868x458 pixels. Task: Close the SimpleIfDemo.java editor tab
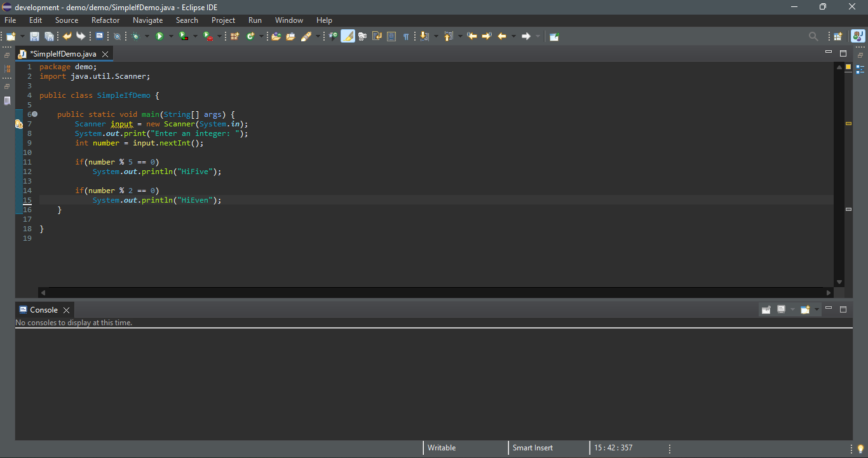(x=105, y=54)
